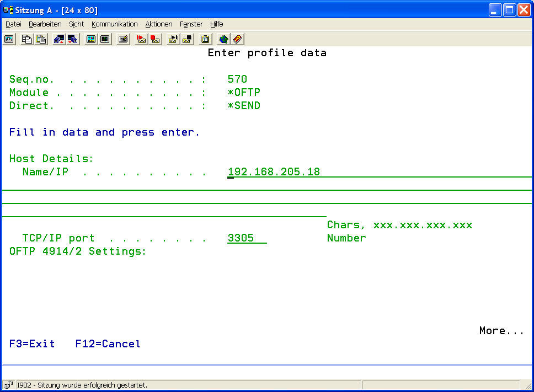Click the F12=Cancel function key text
This screenshot has height=392, width=534.
pyautogui.click(x=108, y=344)
